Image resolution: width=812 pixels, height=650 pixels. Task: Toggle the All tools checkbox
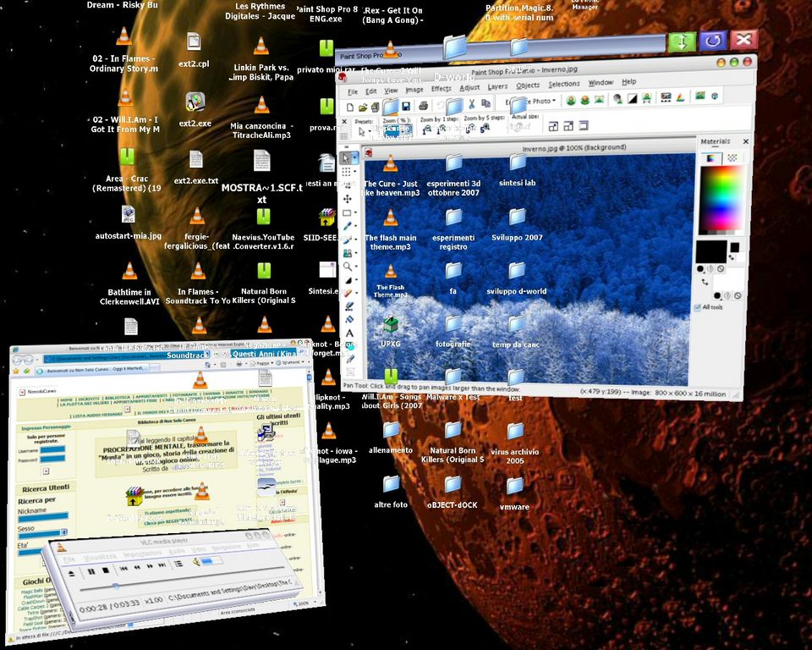click(698, 307)
